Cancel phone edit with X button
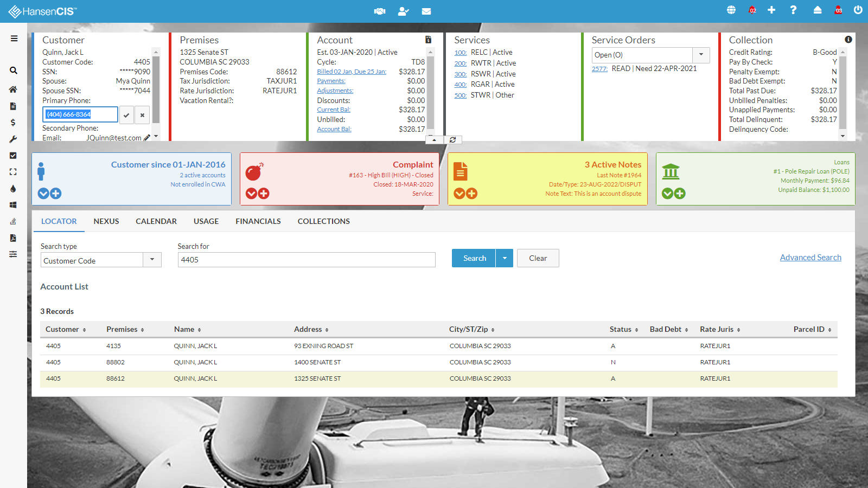 click(142, 115)
